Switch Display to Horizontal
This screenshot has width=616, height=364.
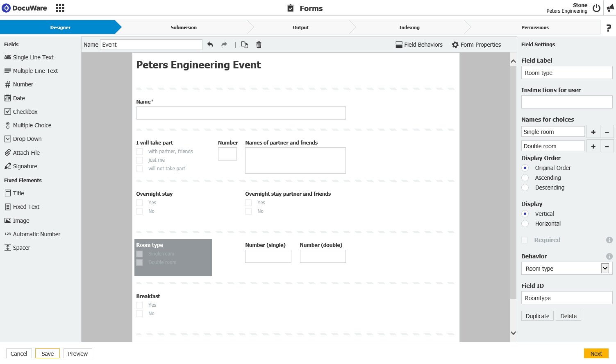(x=525, y=224)
